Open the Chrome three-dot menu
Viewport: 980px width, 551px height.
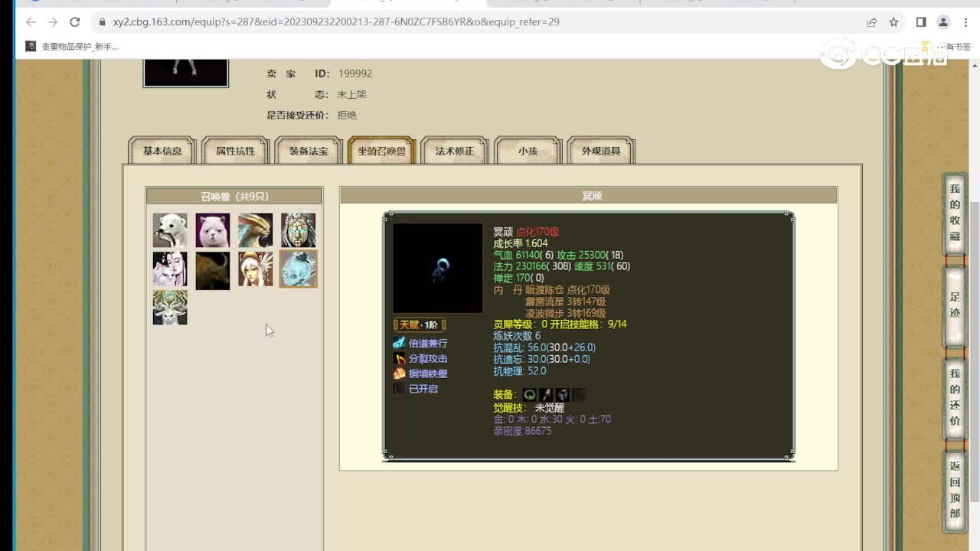pyautogui.click(x=965, y=22)
